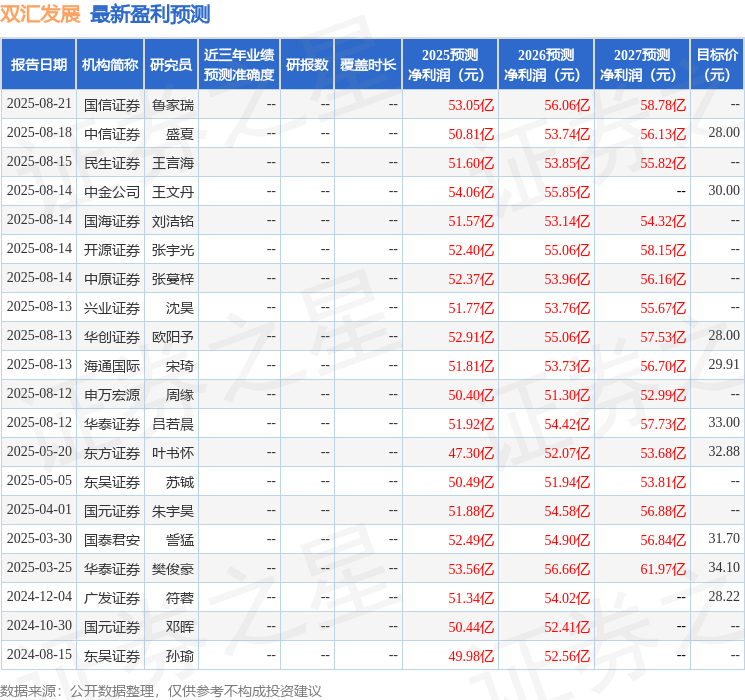Click researcher name 张蔓梓
The width and height of the screenshot is (745, 700).
[x=173, y=279]
